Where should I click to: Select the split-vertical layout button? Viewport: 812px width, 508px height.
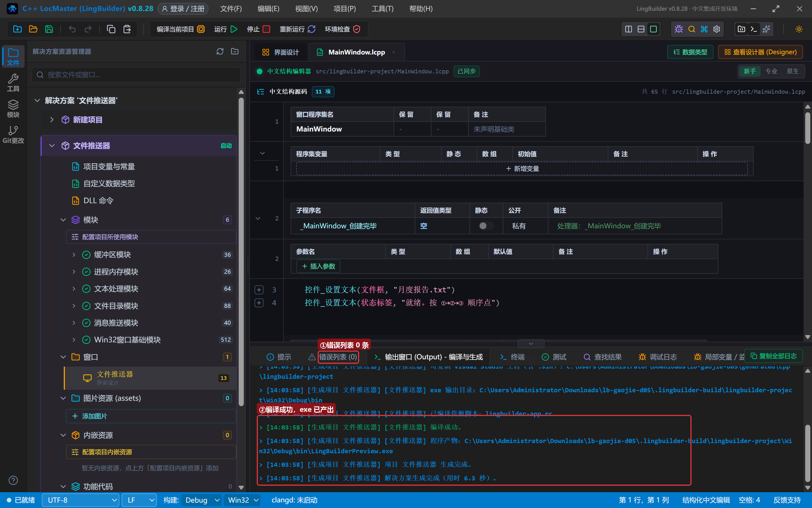point(628,29)
